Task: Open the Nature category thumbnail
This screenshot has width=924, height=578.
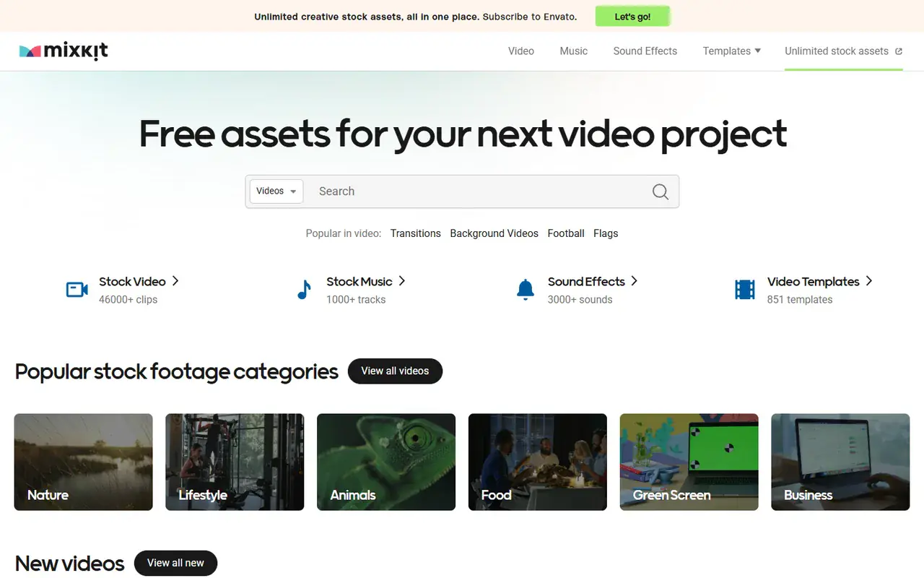Action: (84, 462)
